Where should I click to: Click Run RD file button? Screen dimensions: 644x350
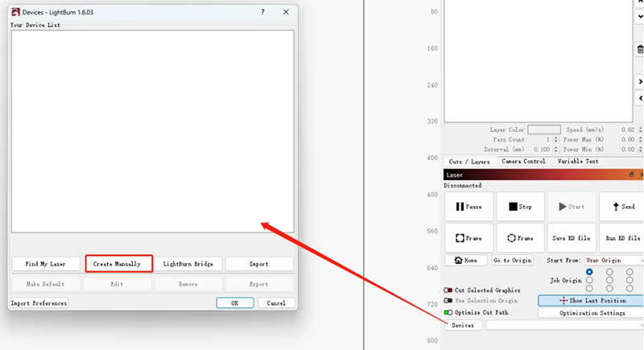pos(621,238)
